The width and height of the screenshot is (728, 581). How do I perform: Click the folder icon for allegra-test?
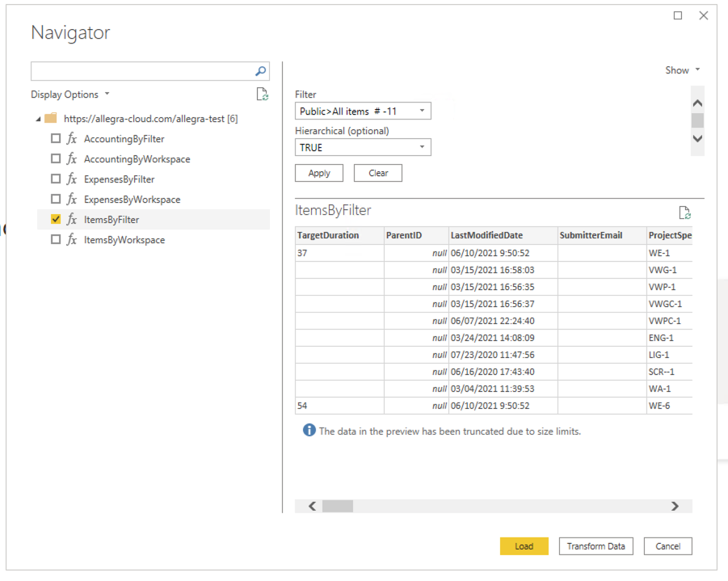tap(51, 117)
